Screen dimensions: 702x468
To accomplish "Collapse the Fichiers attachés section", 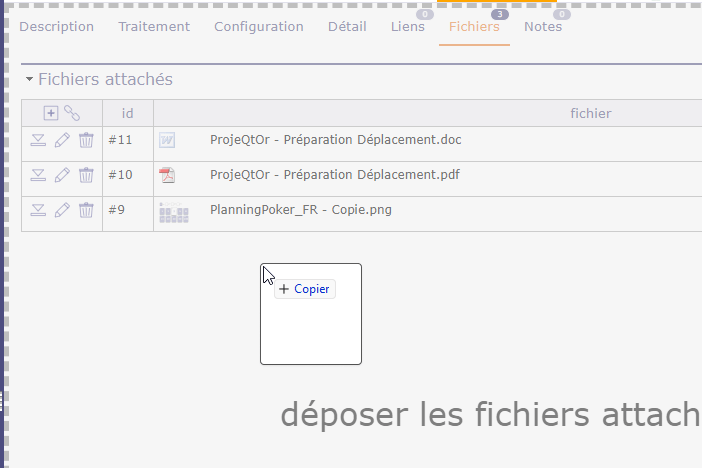I will point(29,79).
